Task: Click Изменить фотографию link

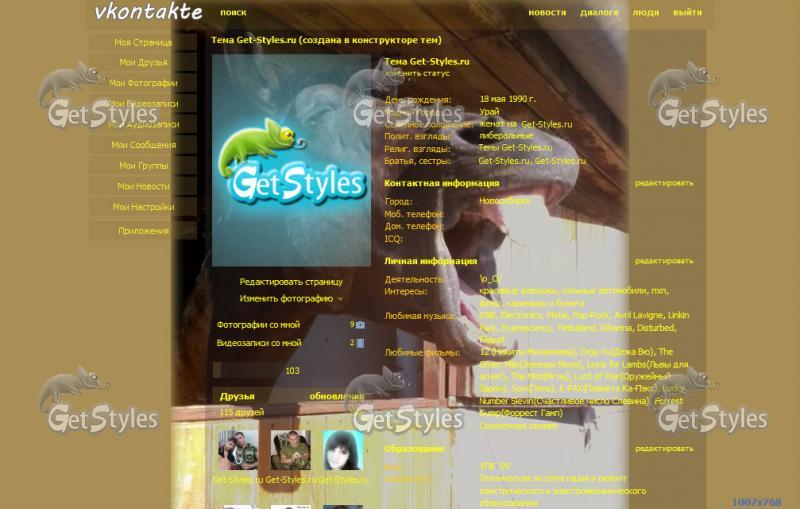Action: click(286, 298)
